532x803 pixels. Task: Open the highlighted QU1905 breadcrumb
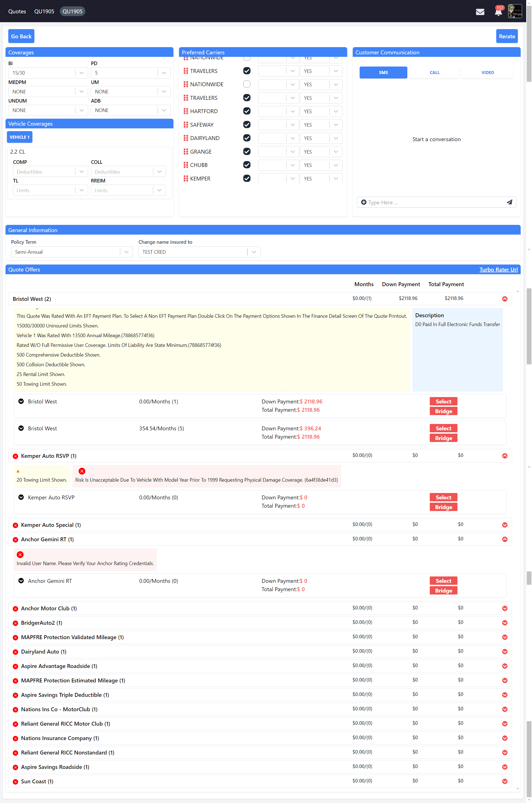point(72,11)
